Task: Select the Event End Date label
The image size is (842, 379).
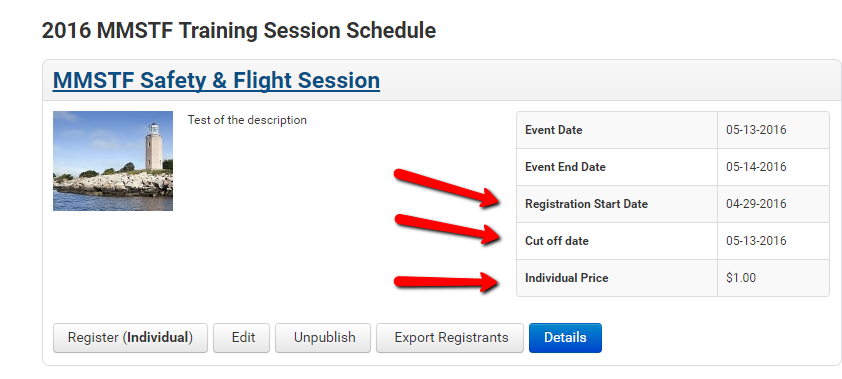Action: pos(565,167)
